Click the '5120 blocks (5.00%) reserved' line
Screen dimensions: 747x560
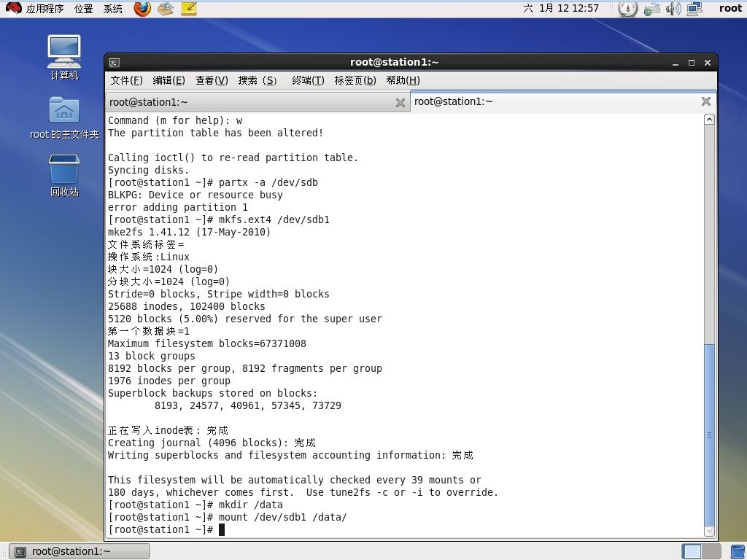[x=245, y=319]
